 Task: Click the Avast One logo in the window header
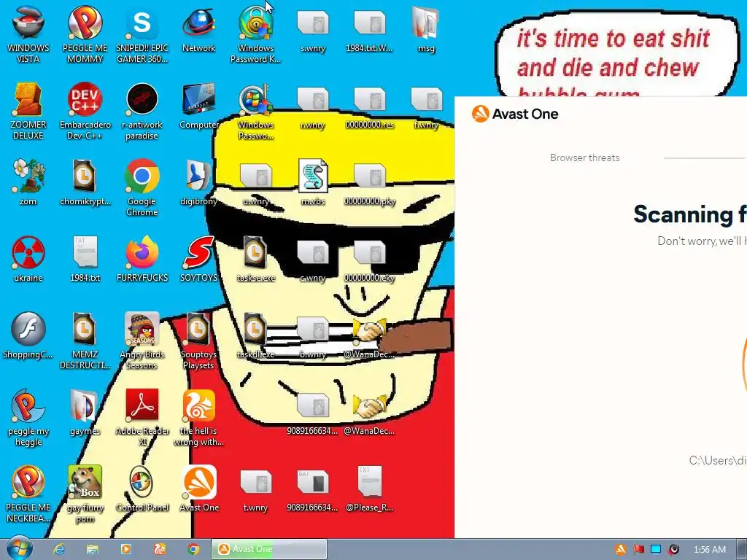[x=514, y=114]
